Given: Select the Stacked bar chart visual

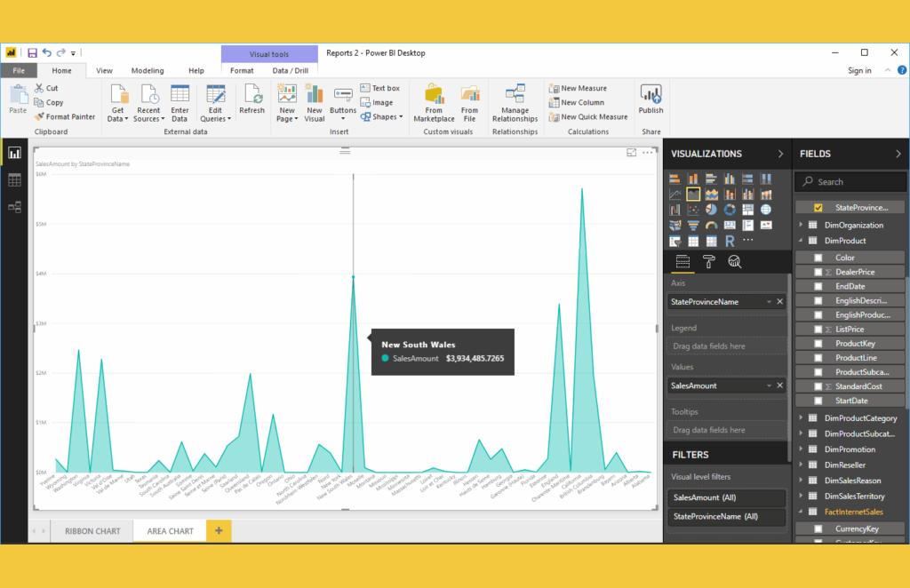Looking at the screenshot, I should (x=675, y=179).
